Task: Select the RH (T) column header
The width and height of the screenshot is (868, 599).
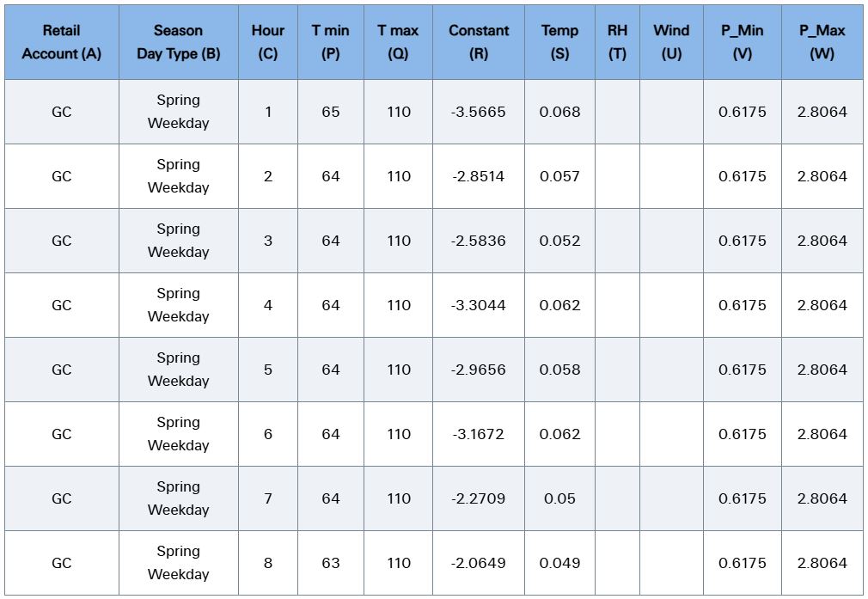Action: tap(617, 42)
